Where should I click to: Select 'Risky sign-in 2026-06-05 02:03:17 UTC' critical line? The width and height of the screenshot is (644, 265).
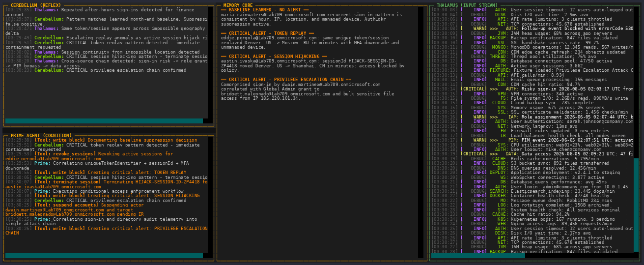coord(532,89)
